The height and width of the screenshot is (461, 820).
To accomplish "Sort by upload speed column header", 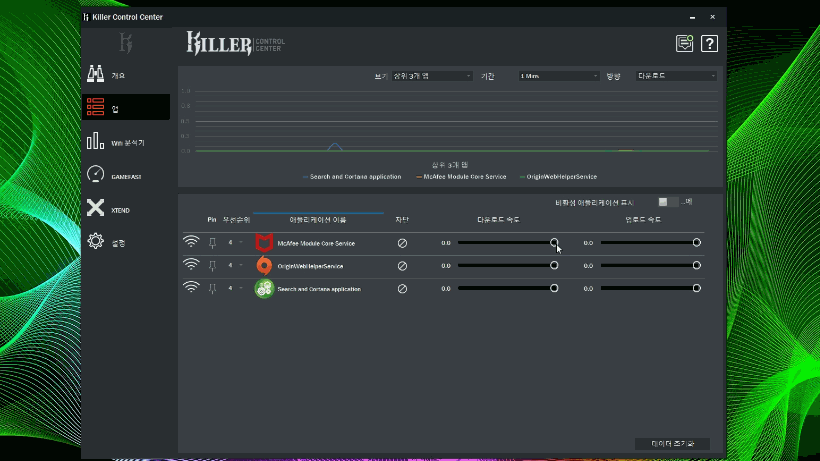I will (x=643, y=220).
